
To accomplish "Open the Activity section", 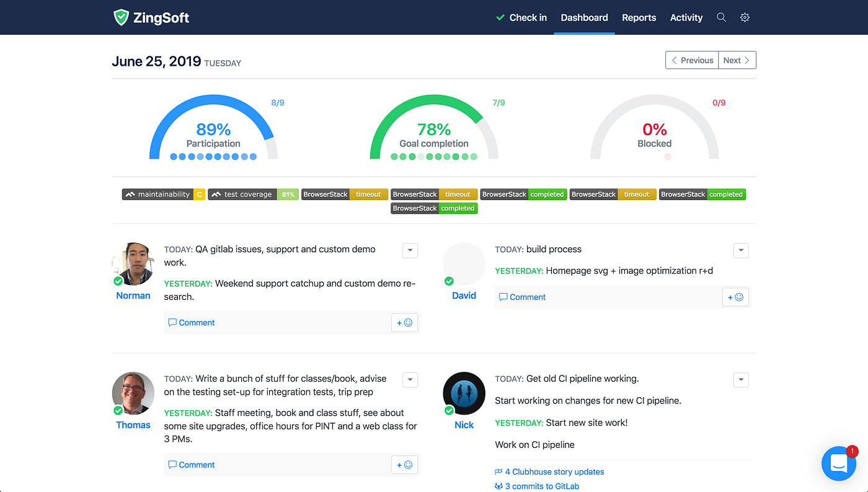I will [686, 17].
